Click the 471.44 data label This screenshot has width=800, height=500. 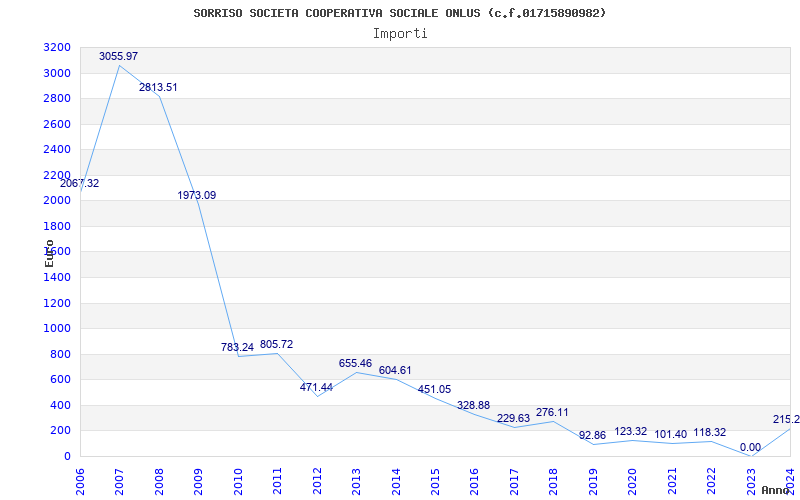pyautogui.click(x=316, y=387)
